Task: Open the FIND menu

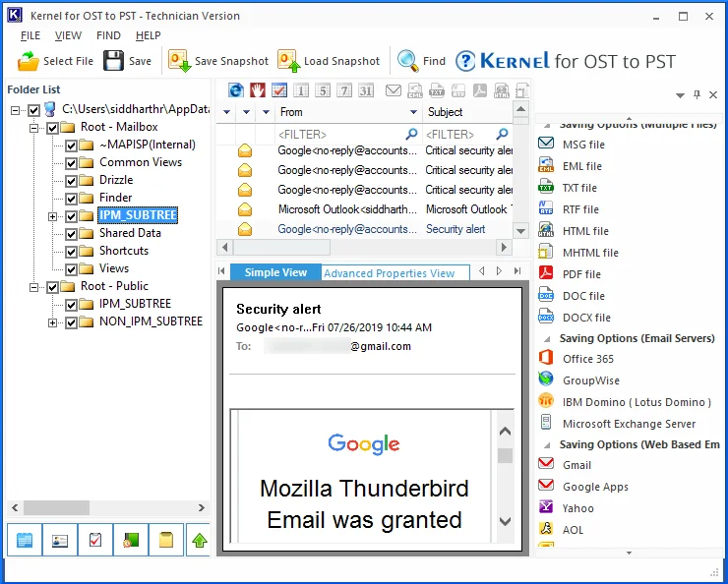Action: coord(108,35)
